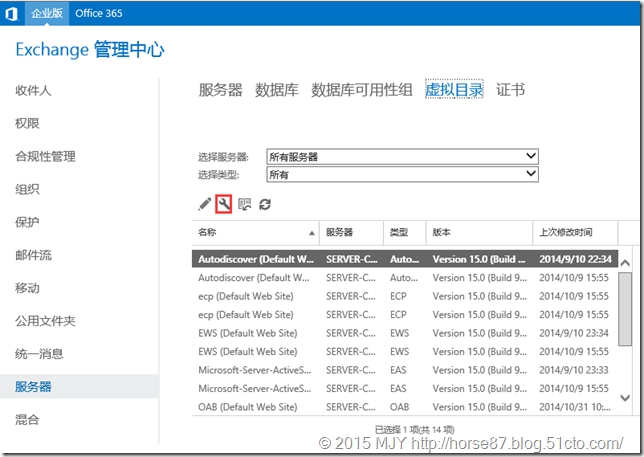This screenshot has height=457, width=644.
Task: Click the 上次修改时间 column header
Action: pyautogui.click(x=565, y=232)
